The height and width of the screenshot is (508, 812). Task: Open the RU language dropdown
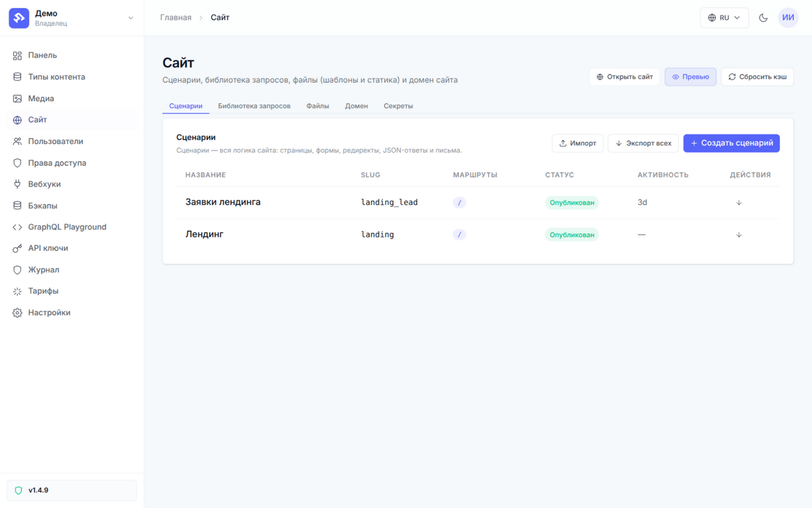point(724,17)
